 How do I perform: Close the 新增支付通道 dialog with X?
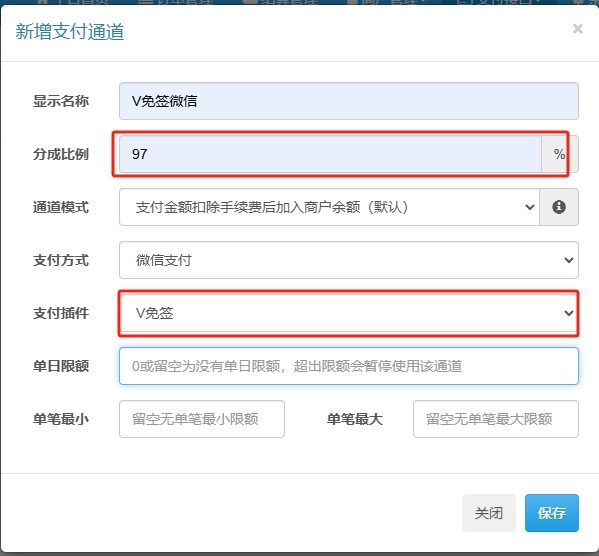[x=578, y=29]
